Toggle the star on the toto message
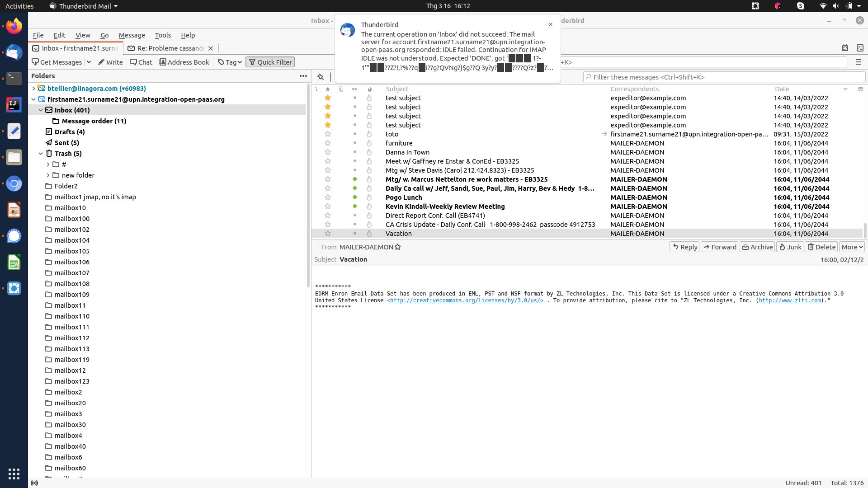This screenshot has width=868, height=488. (x=328, y=134)
